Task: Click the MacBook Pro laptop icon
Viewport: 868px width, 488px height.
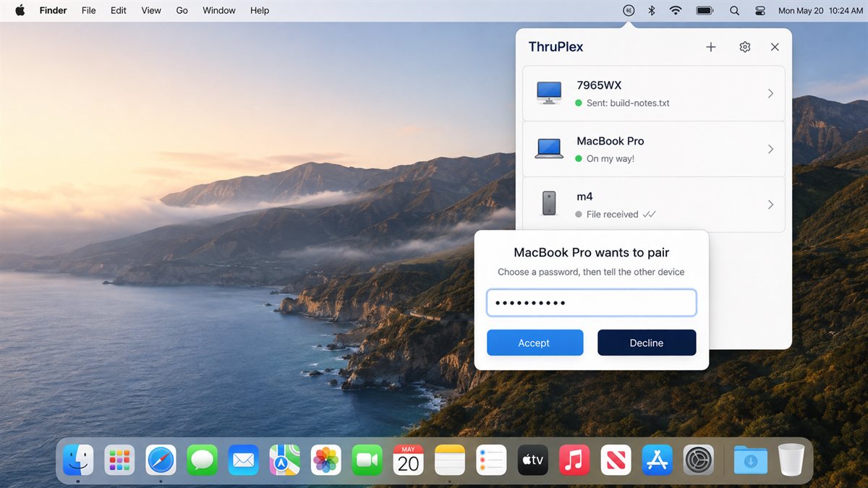Action: [x=549, y=149]
